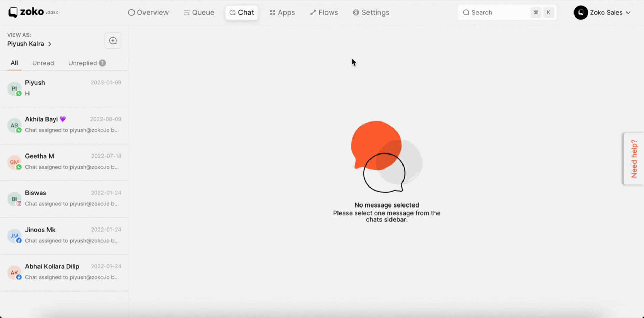
Task: Open the Overview tab
Action: [x=148, y=12]
